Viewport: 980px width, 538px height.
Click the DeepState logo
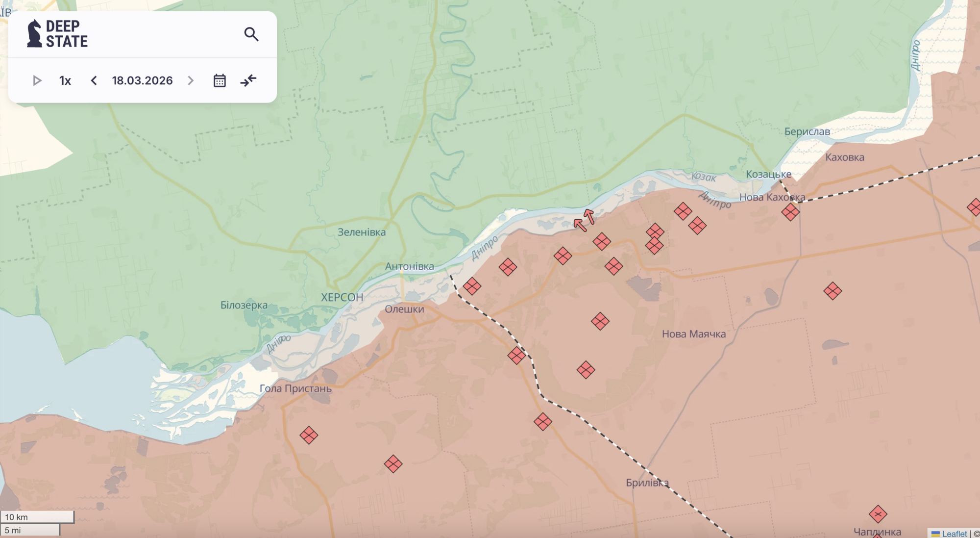pyautogui.click(x=57, y=34)
